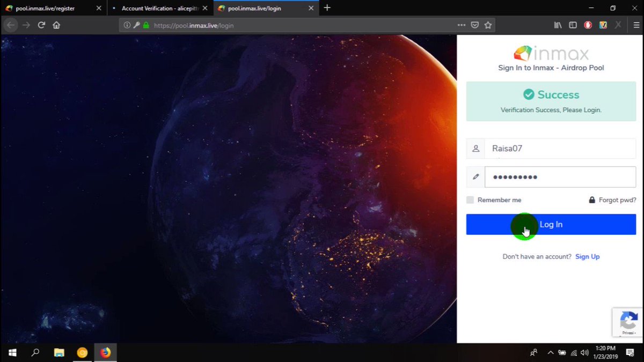Click the 'Sign In to Inmax - Airdrop Pool' heading
The height and width of the screenshot is (362, 644).
tap(551, 68)
